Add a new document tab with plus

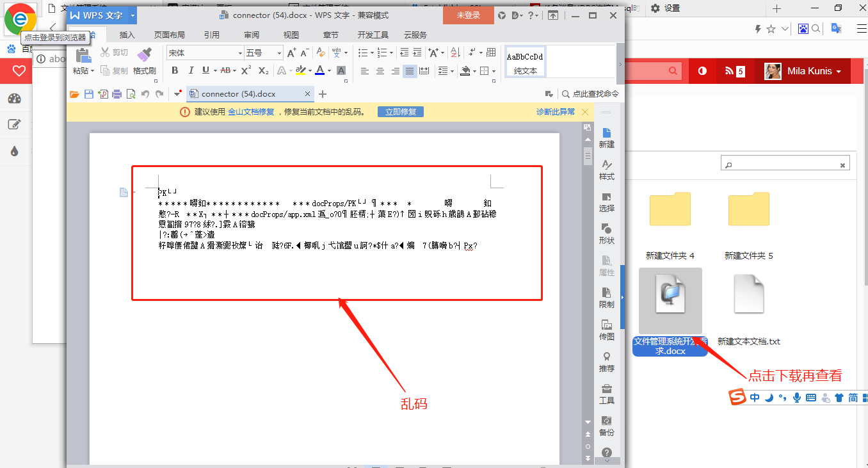point(323,94)
